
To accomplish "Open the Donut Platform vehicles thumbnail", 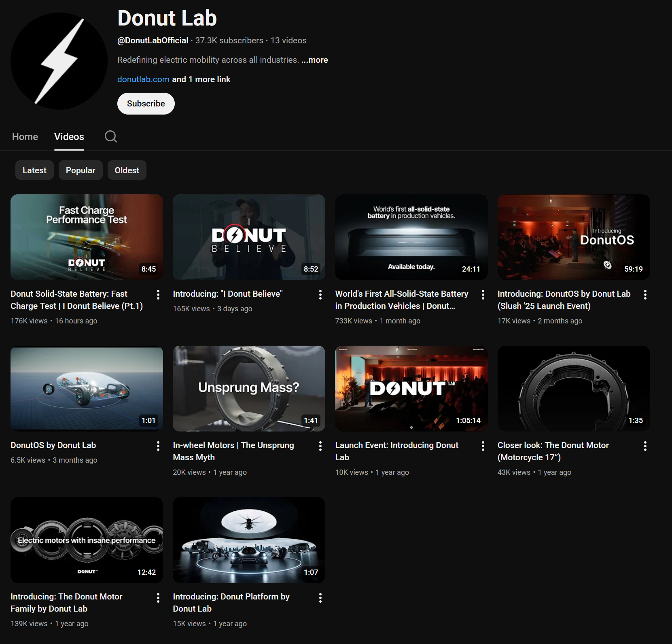I will [x=249, y=540].
